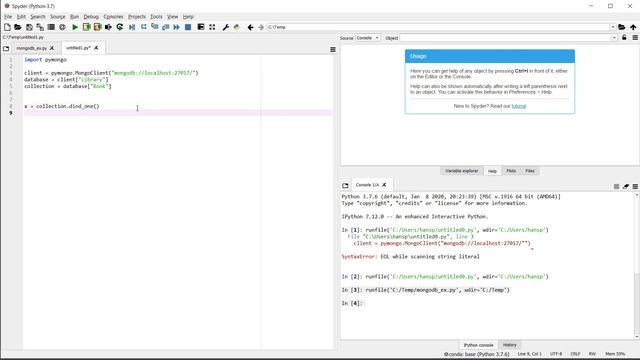This screenshot has height=360, width=640.
Task: Open the Help menu
Action: click(x=188, y=17)
